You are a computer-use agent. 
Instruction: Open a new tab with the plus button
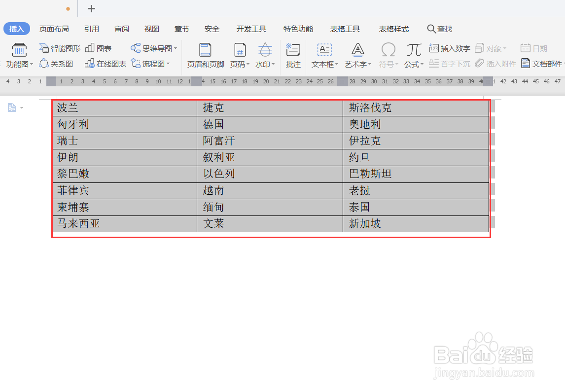(92, 9)
